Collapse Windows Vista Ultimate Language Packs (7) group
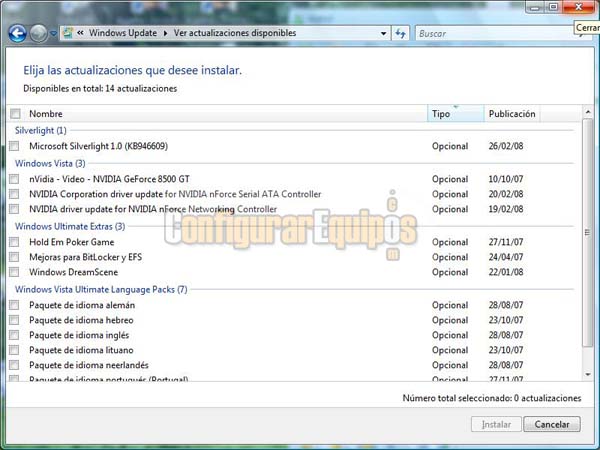Screen dimensions: 600x450 click(x=101, y=290)
